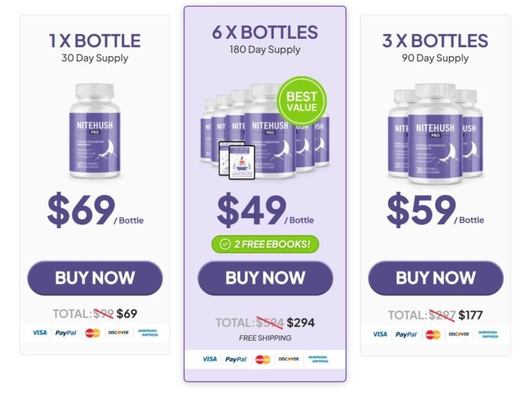Click the FREE SHIPPING text
This screenshot has height=393, width=532.
point(265,338)
